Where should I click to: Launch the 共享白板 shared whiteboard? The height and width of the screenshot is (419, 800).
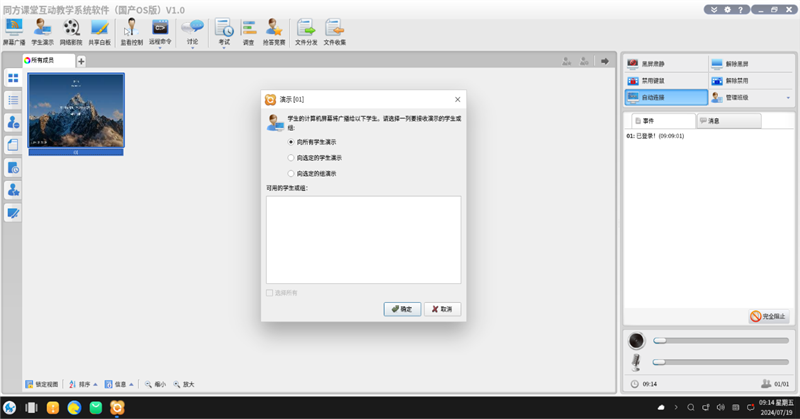[x=99, y=32]
